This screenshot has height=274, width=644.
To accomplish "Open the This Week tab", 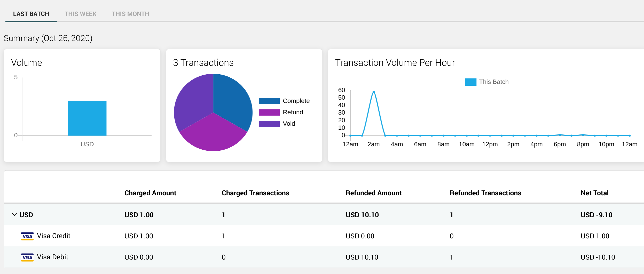I will [80, 14].
